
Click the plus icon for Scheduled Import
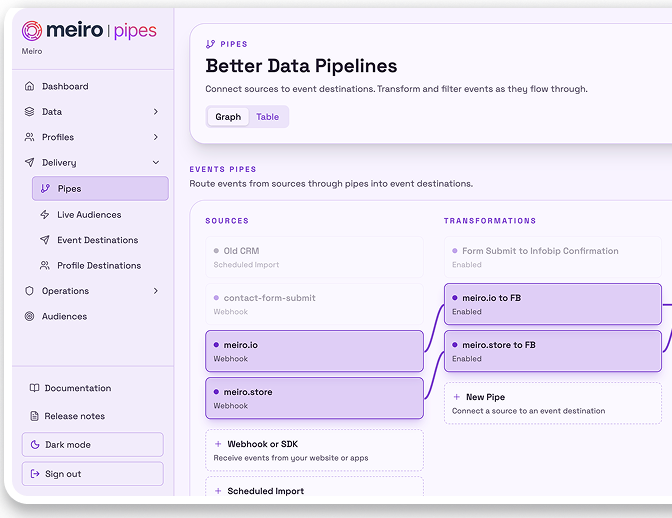coord(218,491)
